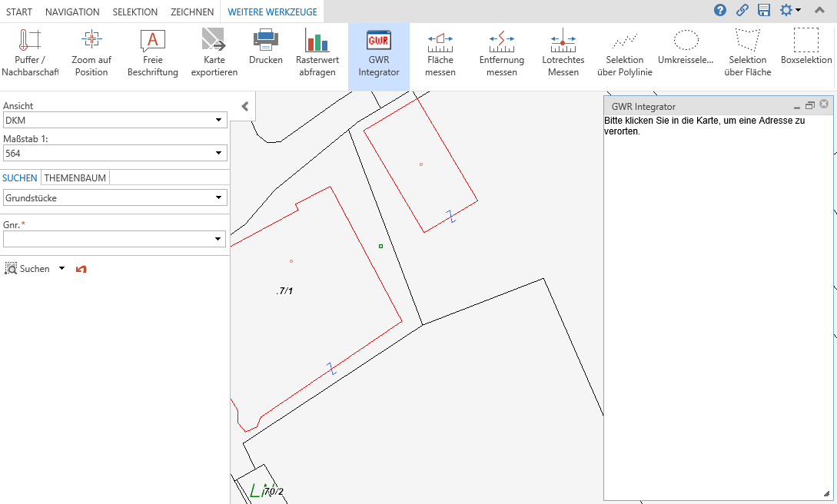Screen dimensions: 837x504
Task: Click the Suchen button
Action: click(x=29, y=268)
